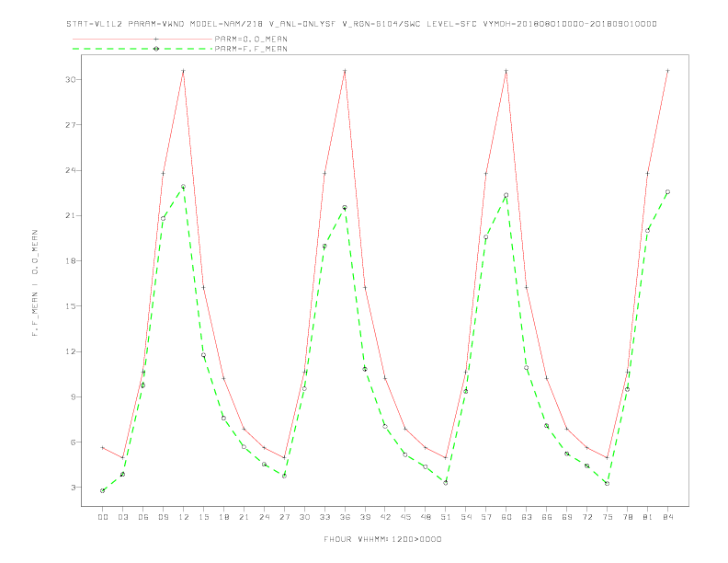
Task: Click the x-axis forecast hour label 72
Action: (x=586, y=517)
